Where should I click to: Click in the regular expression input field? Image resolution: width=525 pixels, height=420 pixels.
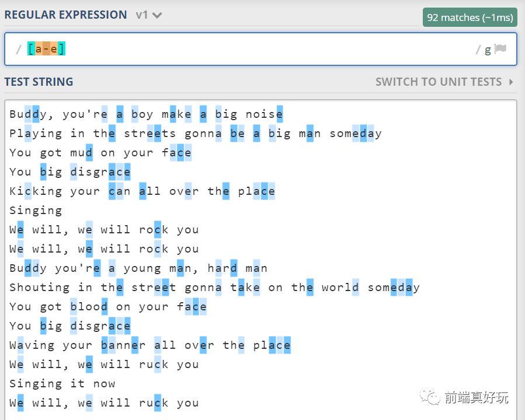click(x=260, y=49)
